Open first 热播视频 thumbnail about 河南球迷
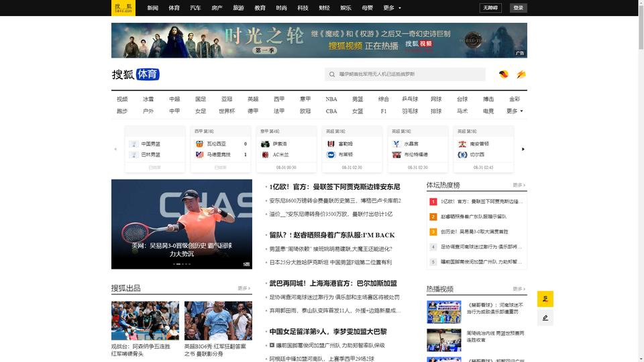The width and height of the screenshot is (644, 362). (443, 312)
